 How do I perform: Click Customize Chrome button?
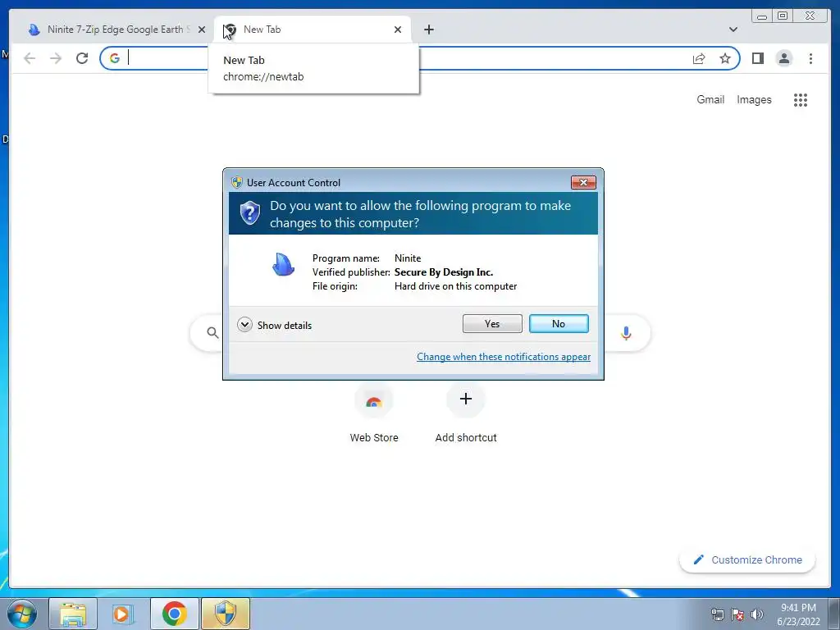point(747,559)
